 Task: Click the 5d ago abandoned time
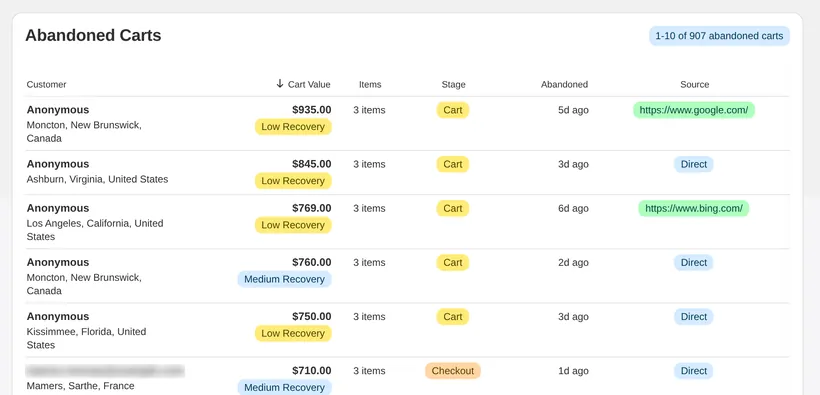(573, 110)
